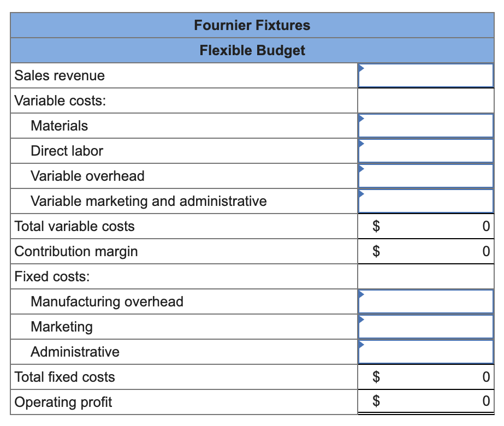Click the Total fixed costs amount cell
504x426 pixels.
[x=426, y=377]
